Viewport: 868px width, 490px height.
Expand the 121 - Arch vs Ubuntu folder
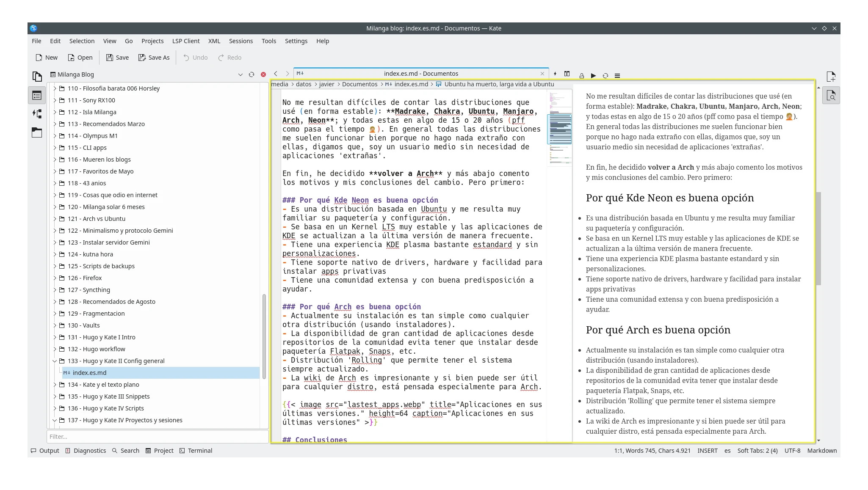(x=55, y=219)
